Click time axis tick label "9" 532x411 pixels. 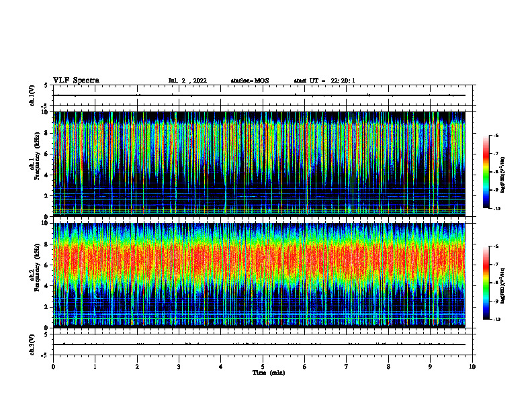[x=430, y=367]
